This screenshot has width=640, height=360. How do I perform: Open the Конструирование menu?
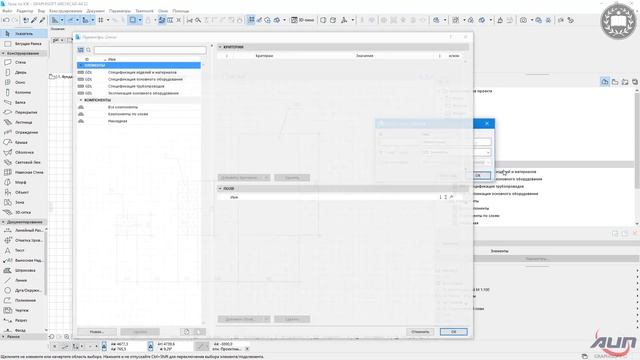coord(65,11)
